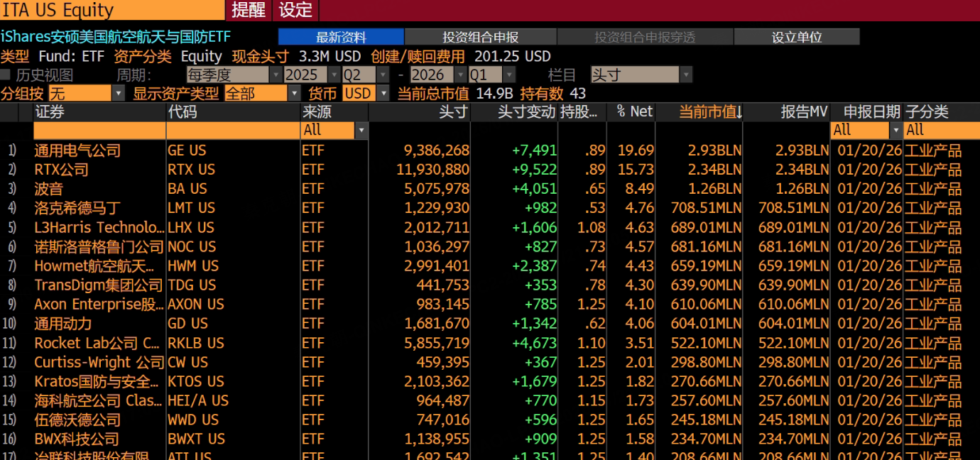The height and width of the screenshot is (460, 980).
Task: Sort by the 当前市值 column header
Action: 711,111
